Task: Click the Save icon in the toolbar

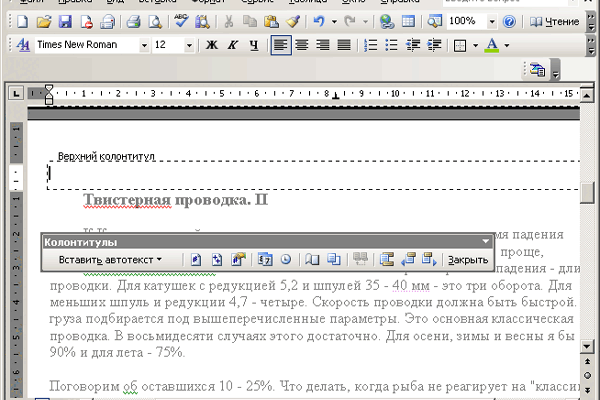Action: [x=65, y=21]
